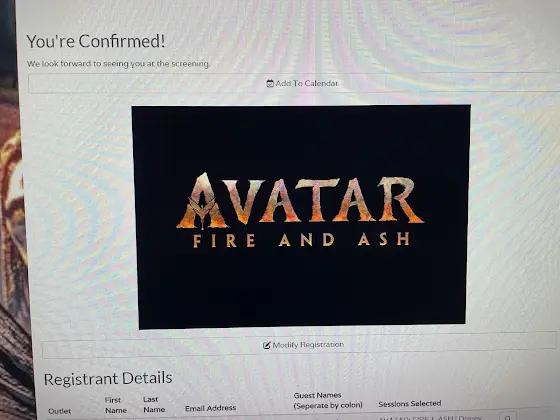Select the Sessions Selected column header

(x=410, y=404)
